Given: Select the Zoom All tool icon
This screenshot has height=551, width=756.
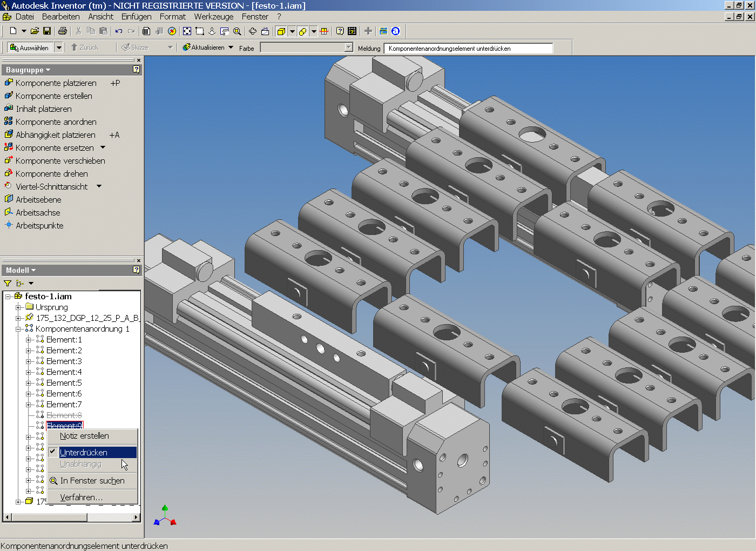Looking at the screenshot, I should [x=187, y=31].
